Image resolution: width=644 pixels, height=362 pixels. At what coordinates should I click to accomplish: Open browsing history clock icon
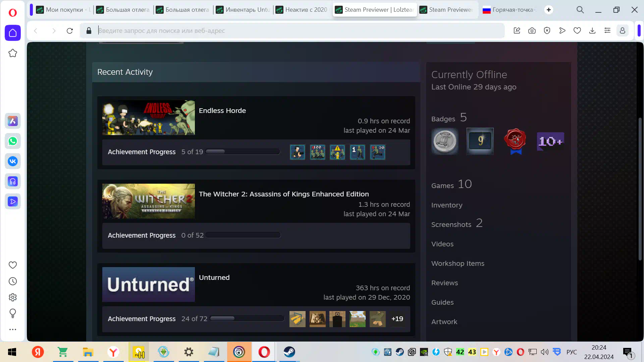(x=13, y=281)
